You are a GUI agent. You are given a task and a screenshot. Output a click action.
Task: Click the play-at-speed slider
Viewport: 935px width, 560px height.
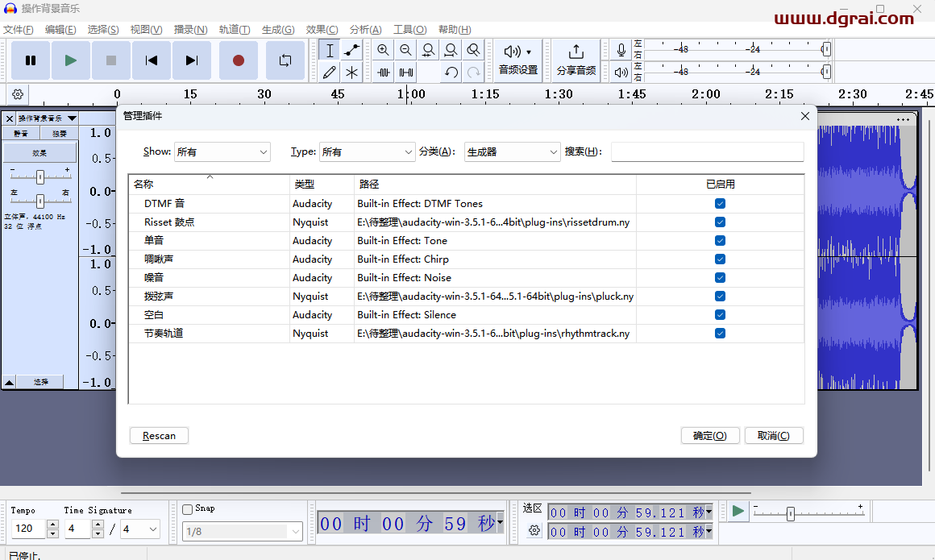coord(808,513)
